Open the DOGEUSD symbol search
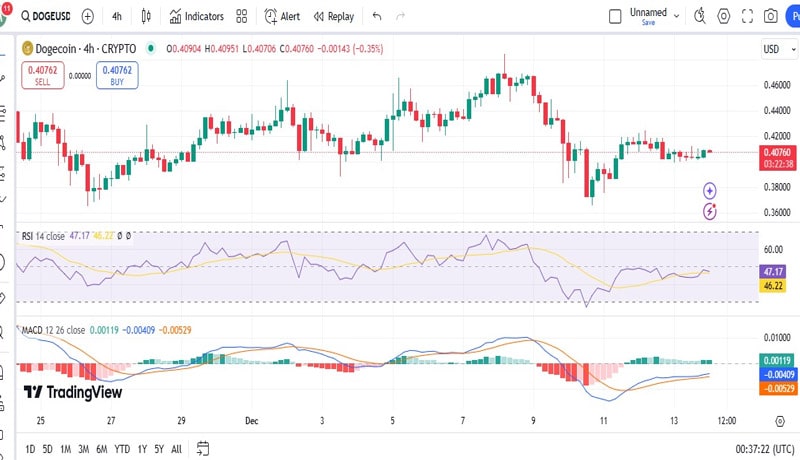Viewport: 800px width, 460px height. pos(45,16)
